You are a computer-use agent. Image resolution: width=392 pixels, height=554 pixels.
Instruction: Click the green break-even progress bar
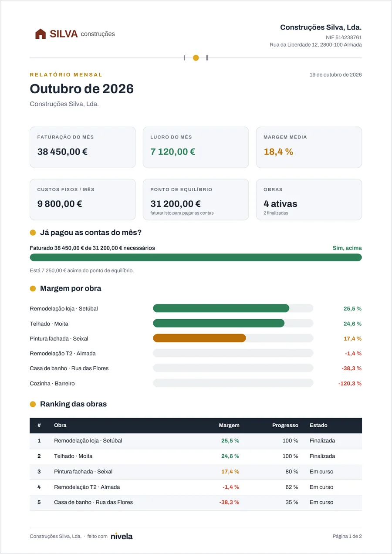pos(196,257)
